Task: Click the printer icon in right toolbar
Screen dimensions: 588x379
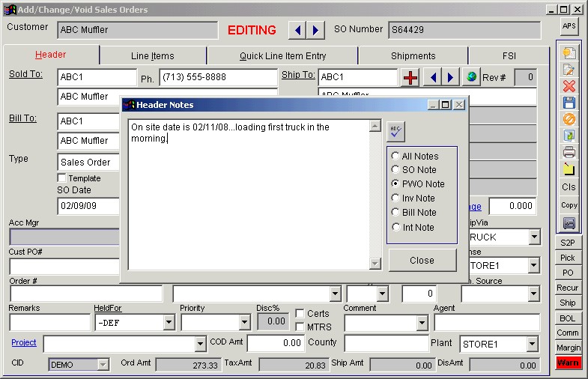Action: [569, 152]
